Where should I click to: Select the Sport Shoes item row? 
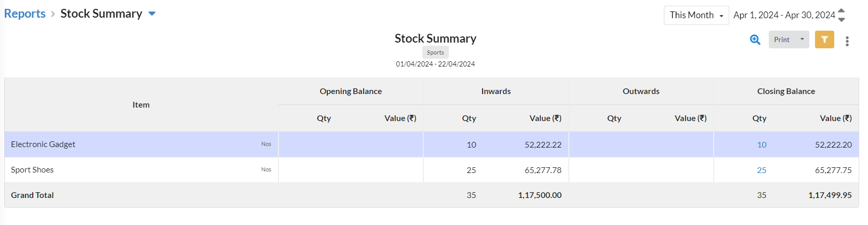point(431,170)
